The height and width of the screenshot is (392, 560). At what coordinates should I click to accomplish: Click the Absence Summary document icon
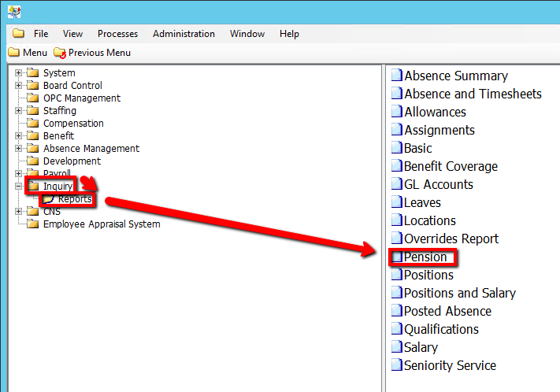point(397,76)
